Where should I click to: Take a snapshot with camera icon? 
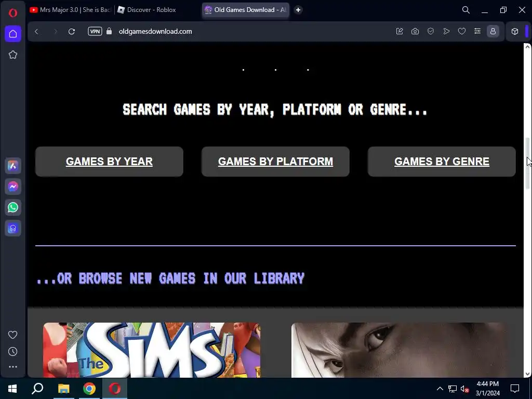[415, 31]
